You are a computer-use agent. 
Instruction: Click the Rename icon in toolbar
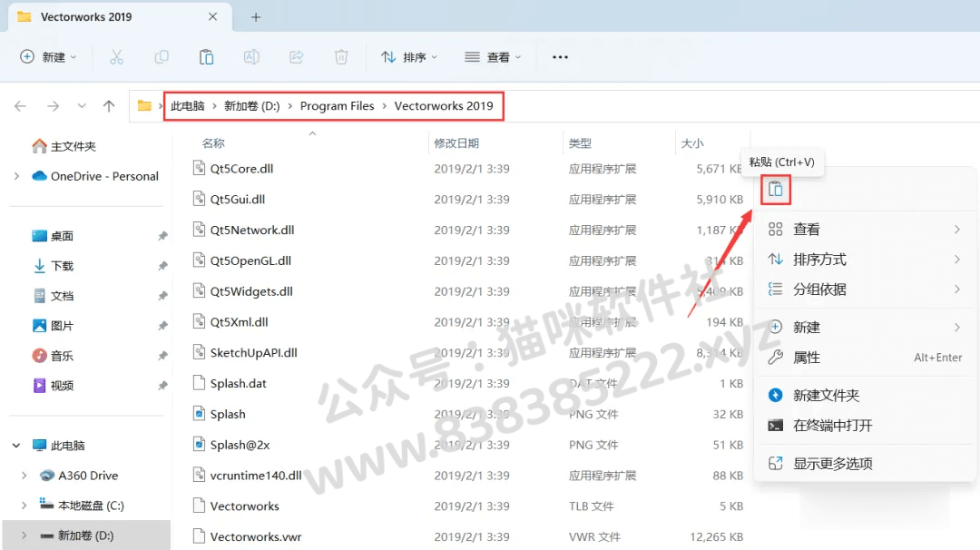[251, 57]
